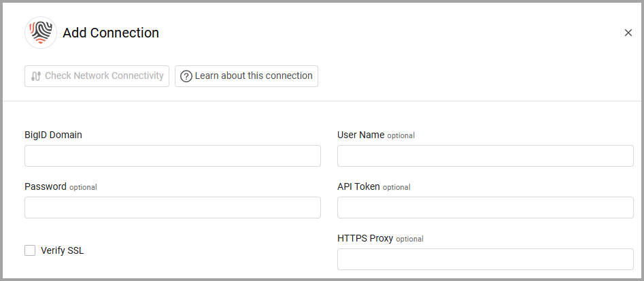Focus the HTTPS Proxy input box
The width and height of the screenshot is (644, 281).
pos(486,259)
